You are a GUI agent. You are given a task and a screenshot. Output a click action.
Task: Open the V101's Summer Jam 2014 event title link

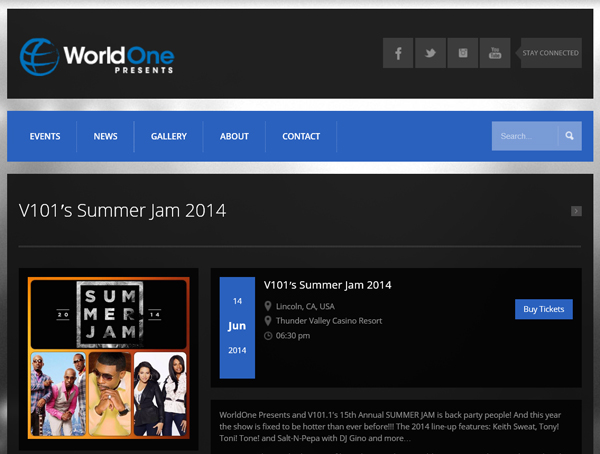tap(327, 285)
